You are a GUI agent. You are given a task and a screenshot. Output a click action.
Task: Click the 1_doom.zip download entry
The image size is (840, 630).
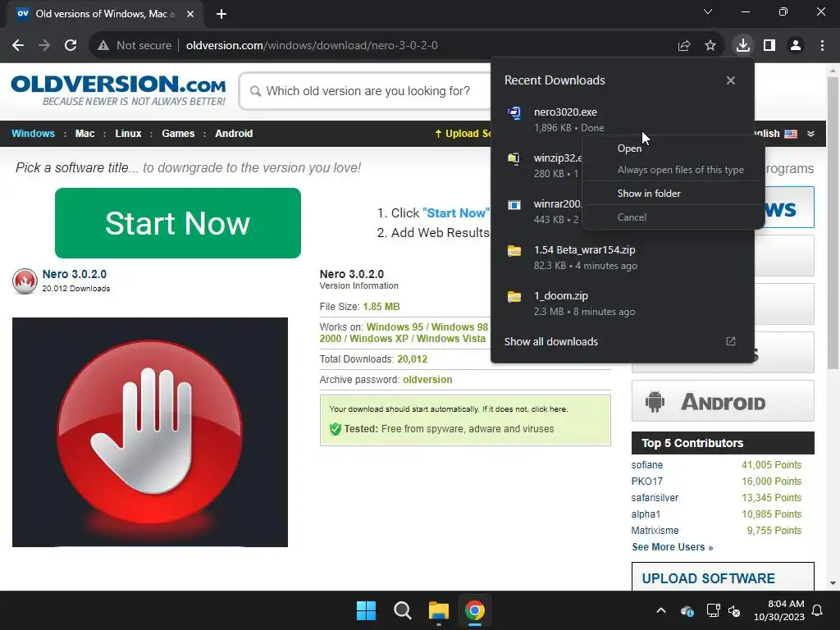click(623, 304)
